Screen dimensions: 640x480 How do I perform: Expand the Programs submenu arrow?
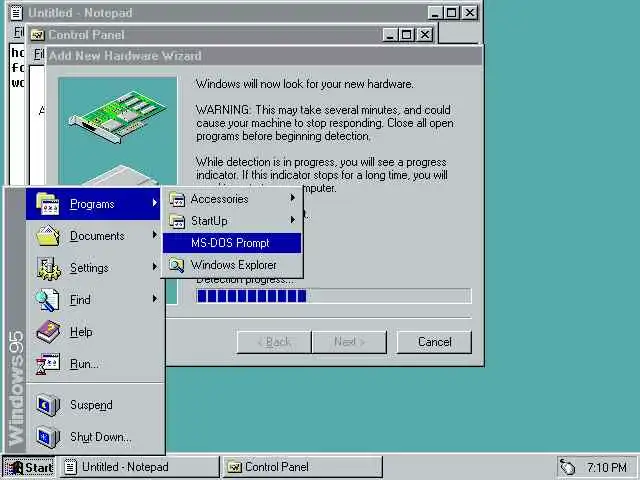154,202
